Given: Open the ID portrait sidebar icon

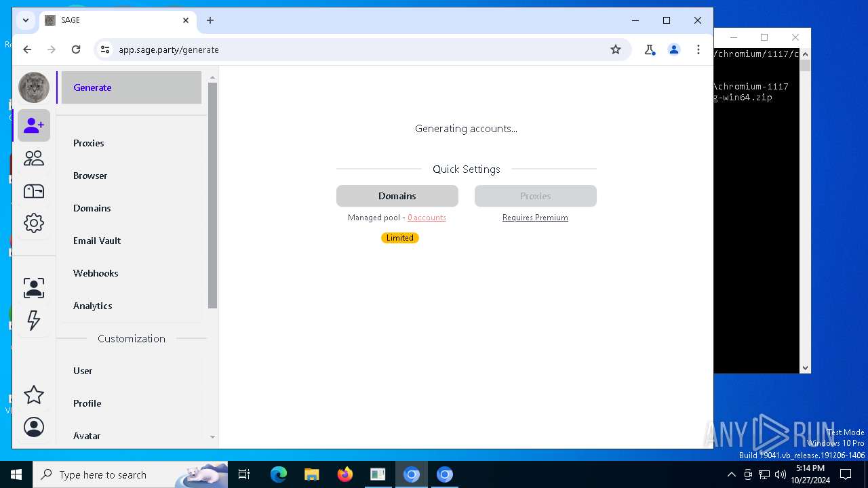Looking at the screenshot, I should pos(34,287).
